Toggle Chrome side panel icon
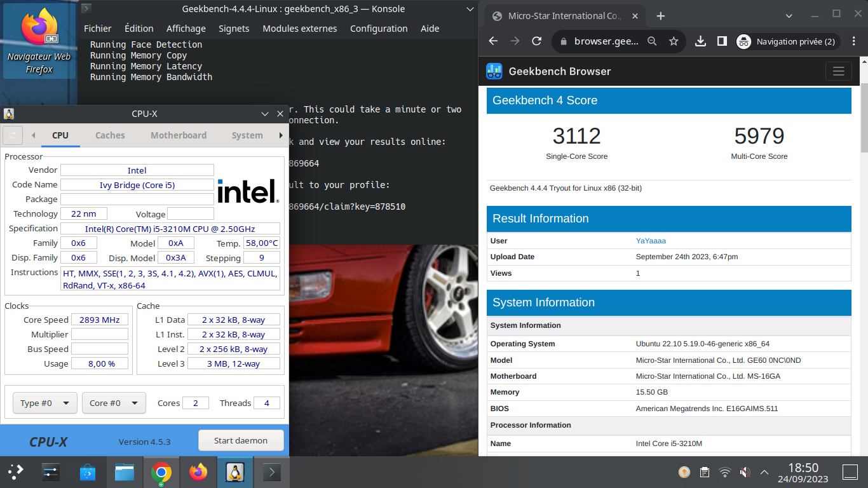 [x=722, y=41]
